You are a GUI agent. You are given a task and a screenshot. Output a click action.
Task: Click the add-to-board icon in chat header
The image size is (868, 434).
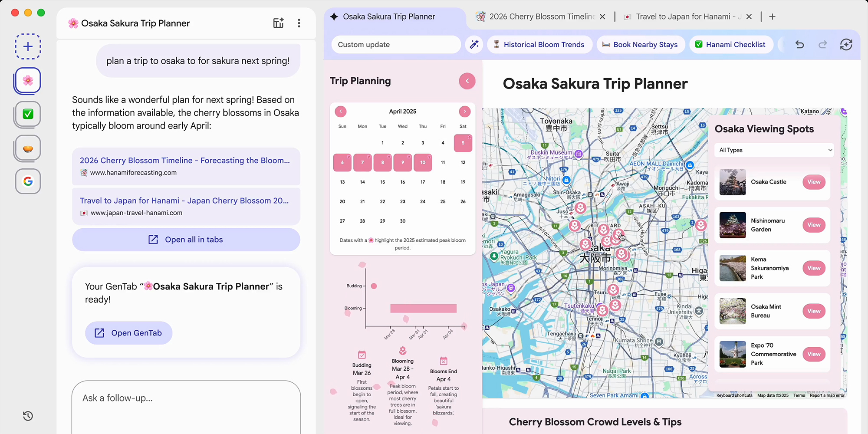278,23
